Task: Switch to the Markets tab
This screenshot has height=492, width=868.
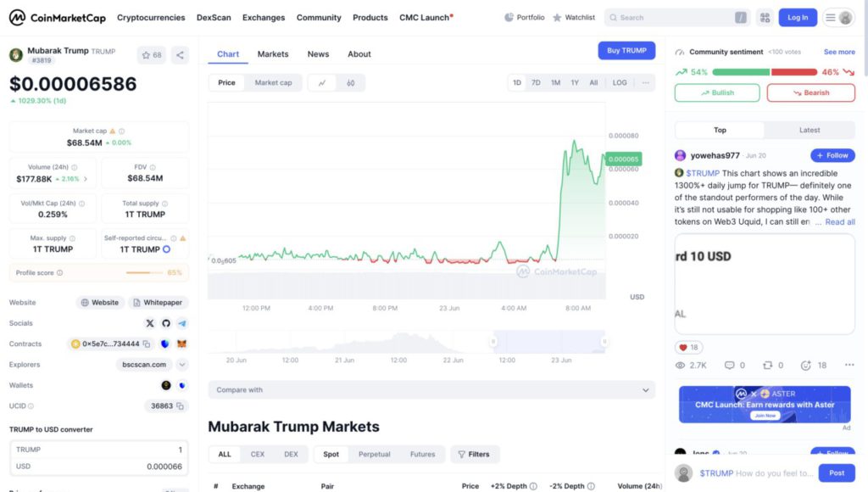Action: pos(273,54)
